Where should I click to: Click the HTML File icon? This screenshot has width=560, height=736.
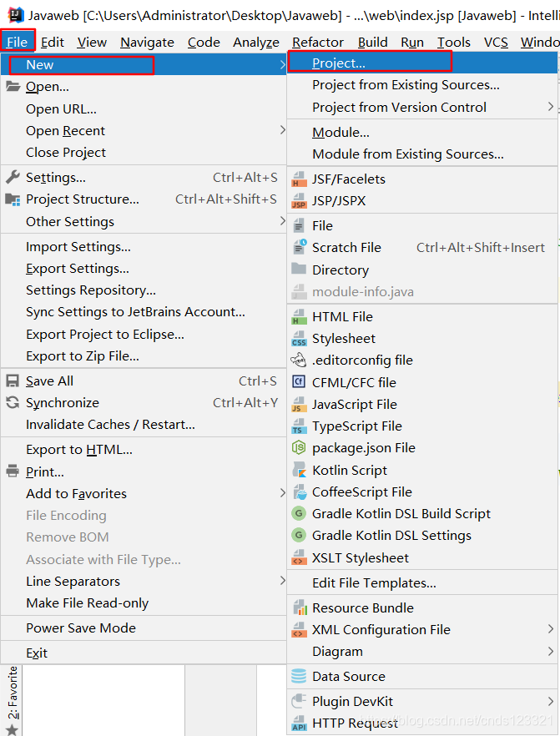[x=299, y=317]
